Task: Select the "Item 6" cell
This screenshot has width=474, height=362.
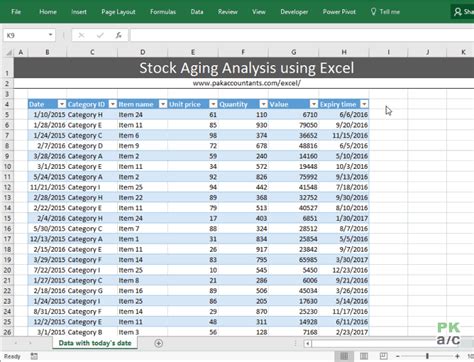Action: point(143,135)
